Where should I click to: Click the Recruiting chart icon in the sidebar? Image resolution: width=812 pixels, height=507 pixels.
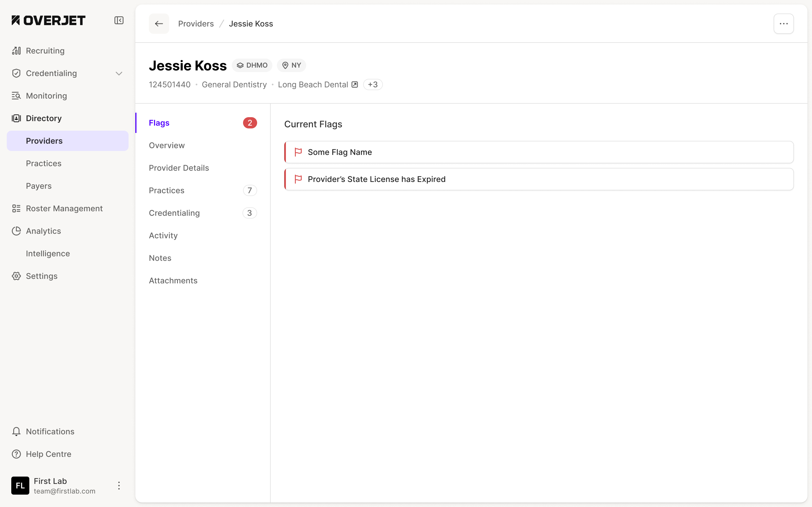click(16, 51)
